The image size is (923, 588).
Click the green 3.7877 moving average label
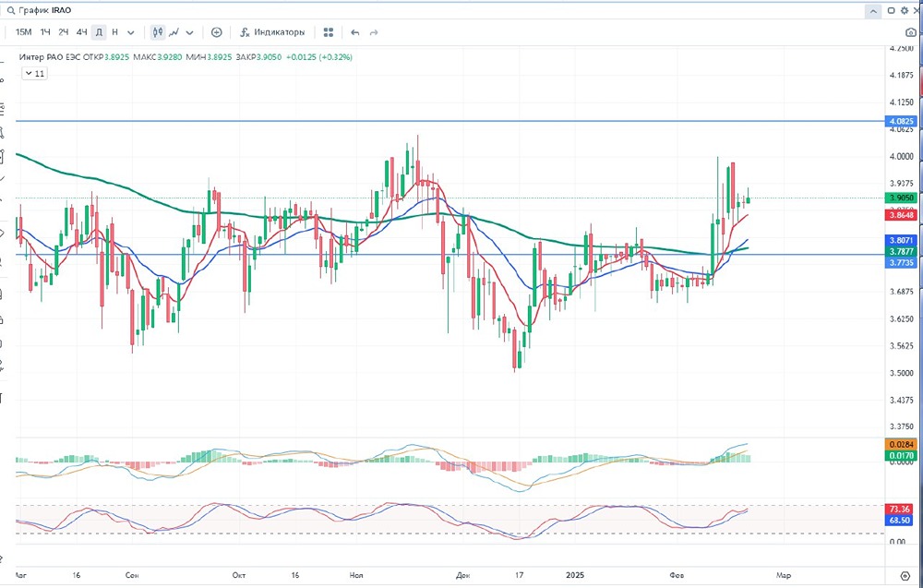[x=903, y=251]
